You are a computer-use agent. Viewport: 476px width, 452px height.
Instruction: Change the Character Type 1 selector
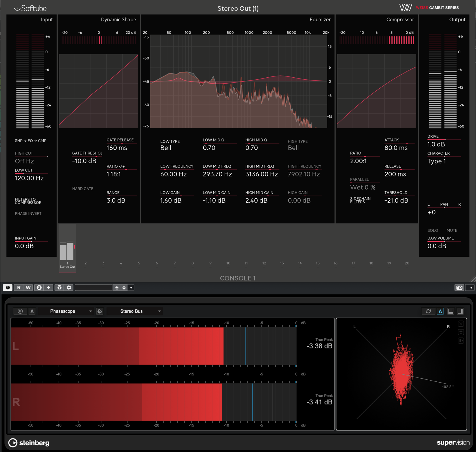437,161
